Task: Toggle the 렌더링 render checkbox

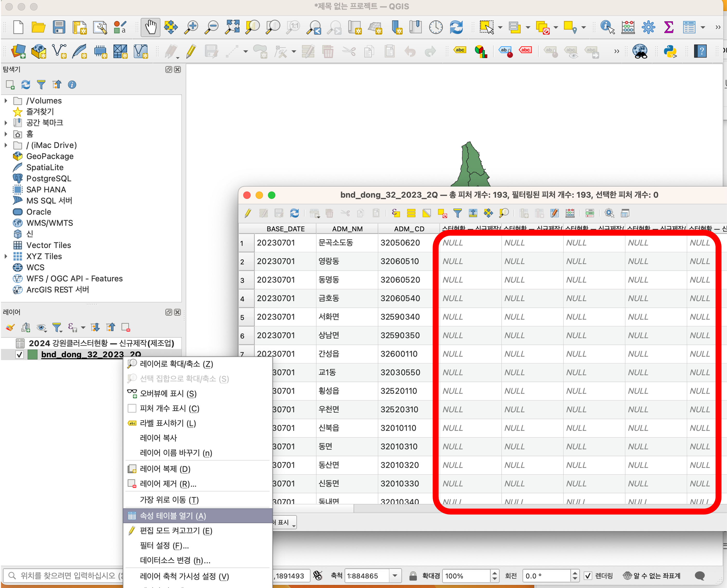Action: tap(588, 576)
